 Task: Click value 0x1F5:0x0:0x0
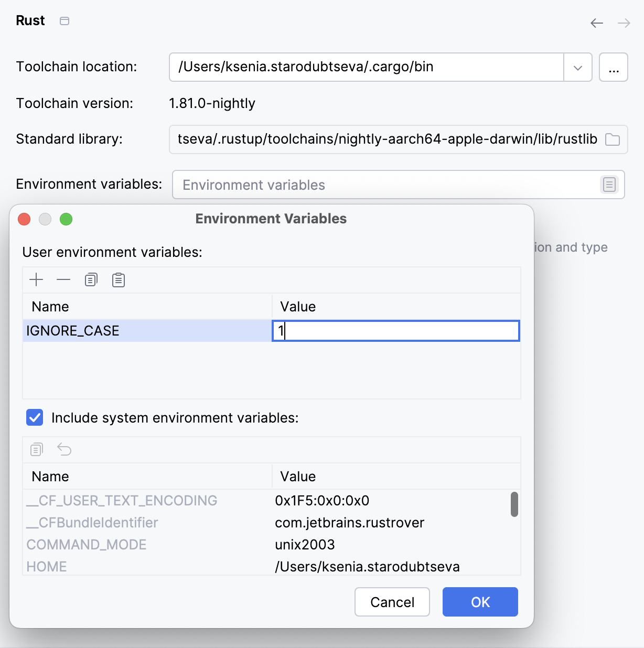[322, 501]
